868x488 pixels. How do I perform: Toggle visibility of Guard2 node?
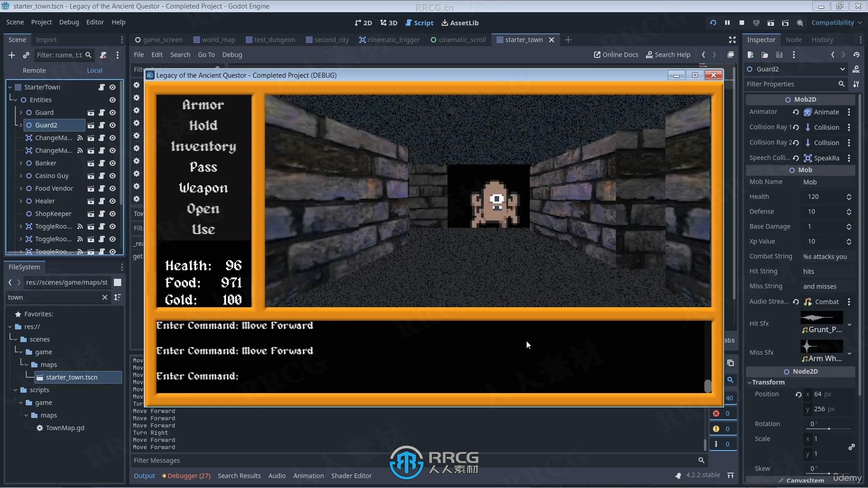coord(113,125)
